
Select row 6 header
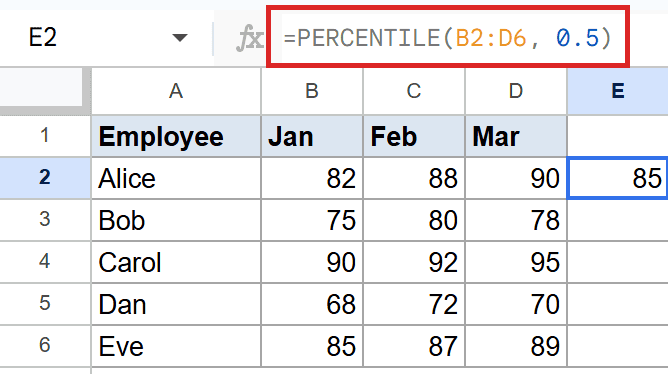pos(45,345)
